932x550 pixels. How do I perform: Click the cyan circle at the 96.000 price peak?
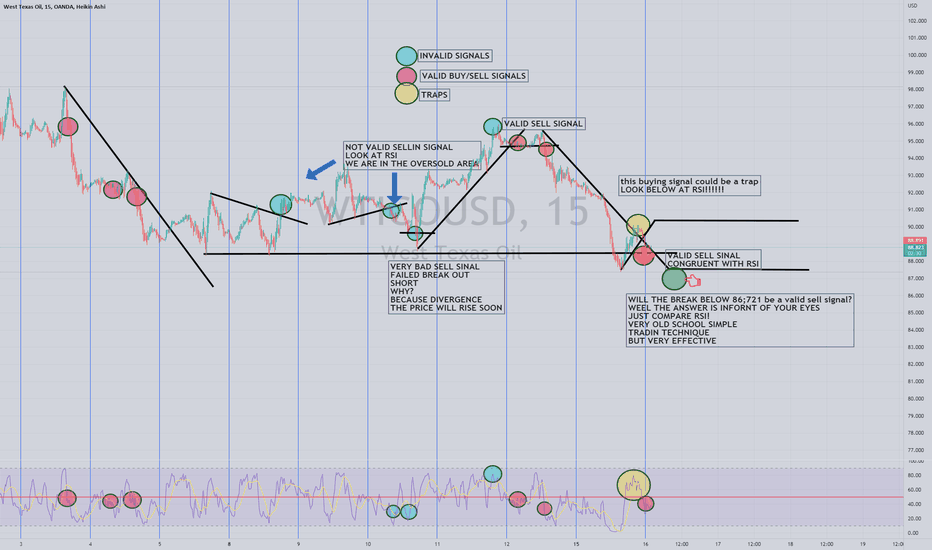coord(492,126)
